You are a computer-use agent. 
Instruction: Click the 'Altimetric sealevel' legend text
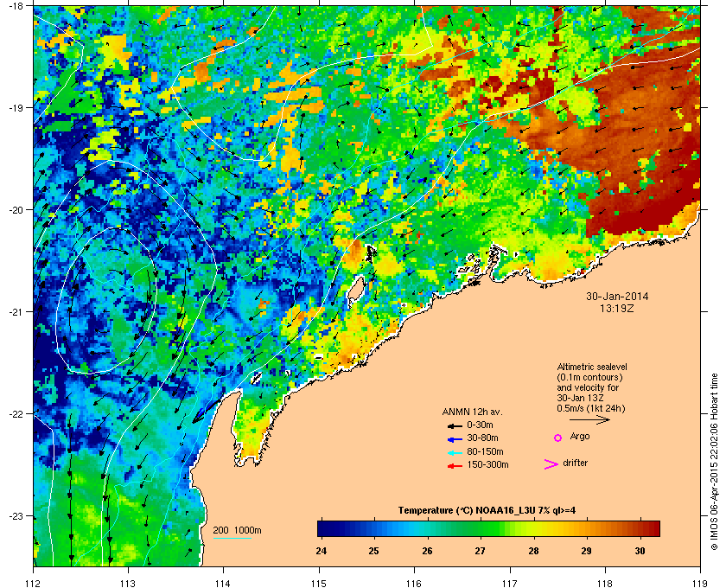tap(592, 367)
